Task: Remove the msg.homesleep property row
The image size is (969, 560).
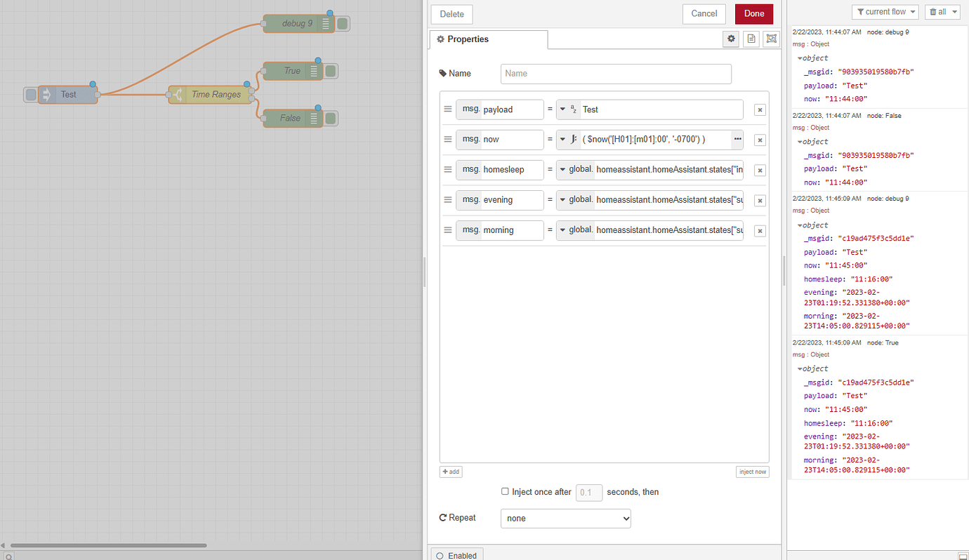Action: pyautogui.click(x=760, y=170)
